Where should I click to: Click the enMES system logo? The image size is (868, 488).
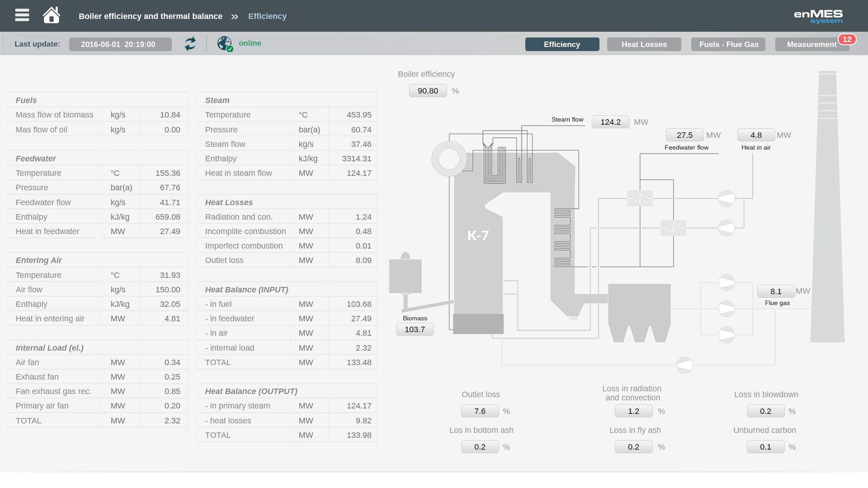(818, 16)
